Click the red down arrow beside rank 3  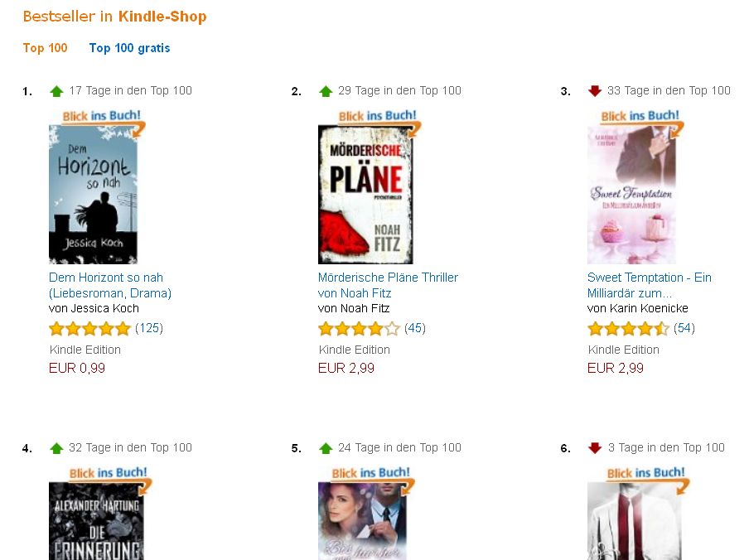pos(594,91)
